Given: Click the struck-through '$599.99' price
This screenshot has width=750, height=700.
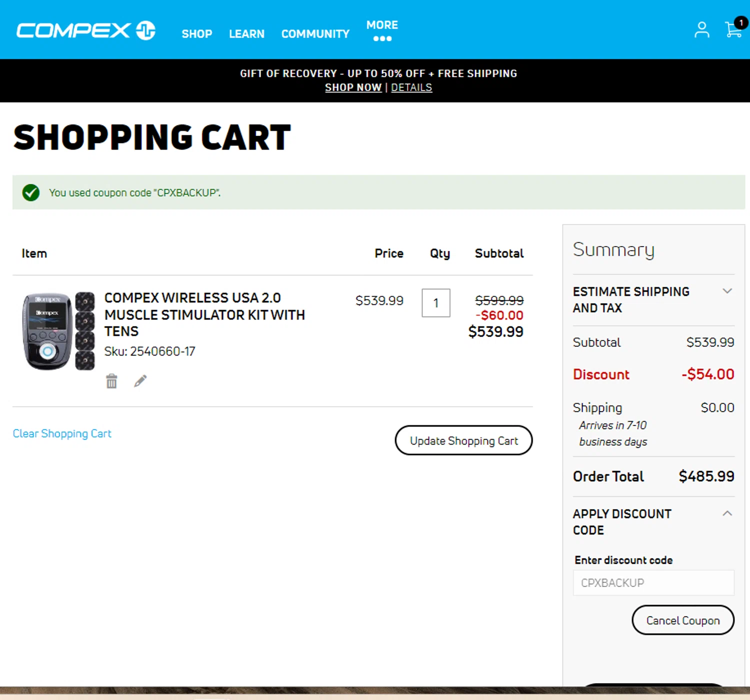Looking at the screenshot, I should click(x=499, y=300).
